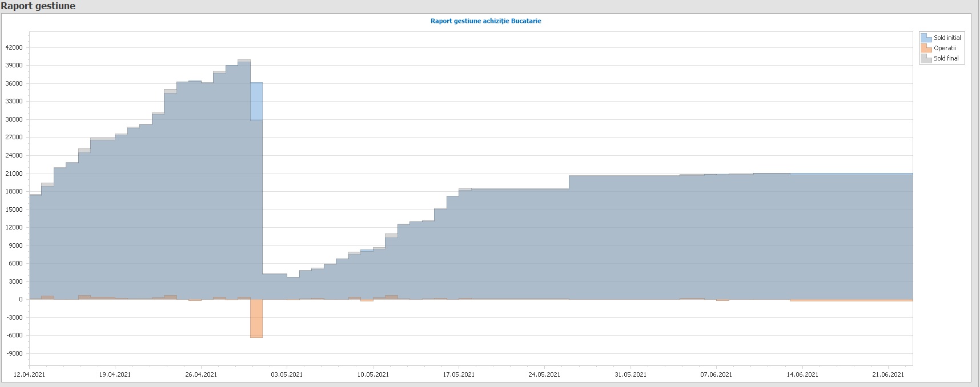The height and width of the screenshot is (387, 980).
Task: Select the Operatii legend label
Action: (x=945, y=48)
